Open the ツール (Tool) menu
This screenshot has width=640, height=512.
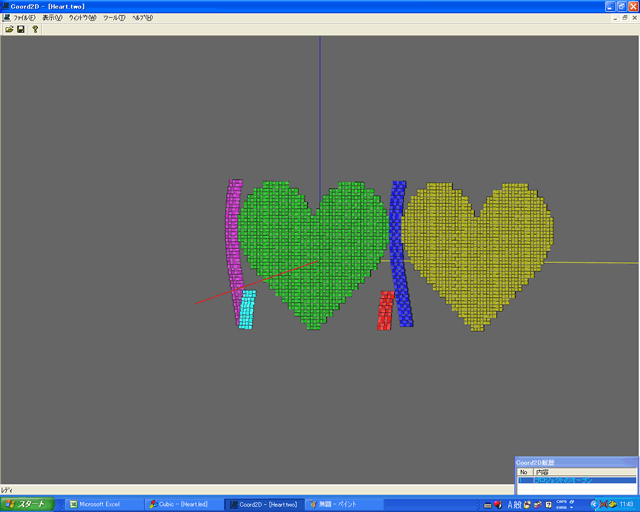click(114, 17)
